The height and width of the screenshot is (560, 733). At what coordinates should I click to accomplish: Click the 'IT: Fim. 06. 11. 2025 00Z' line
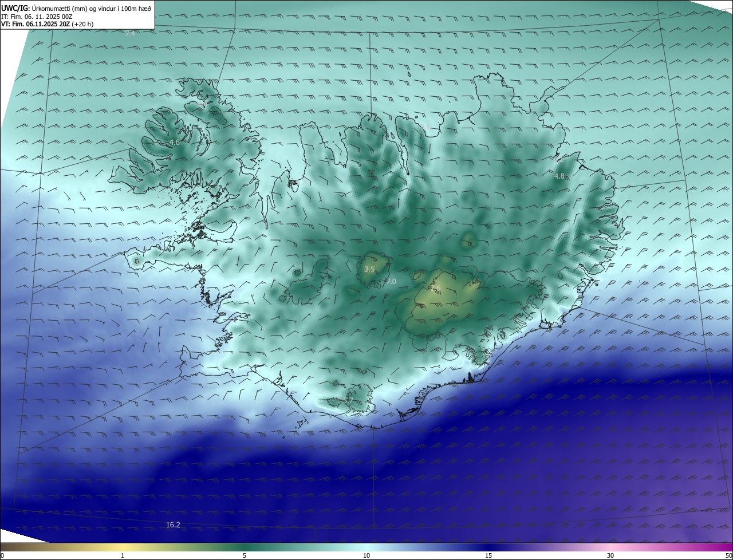pos(37,17)
